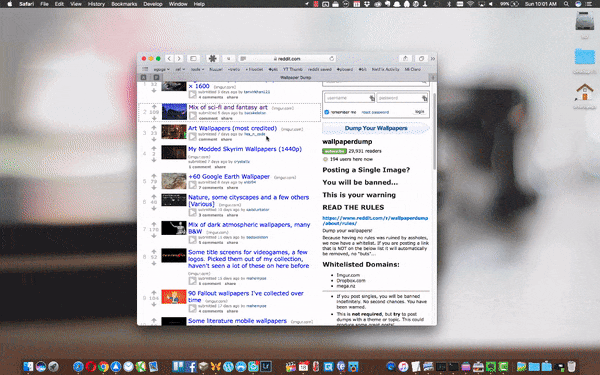Upvote 'Art Wallpapers (most credited)' post
Image resolution: width=600 pixels, height=375 pixels.
[154, 127]
